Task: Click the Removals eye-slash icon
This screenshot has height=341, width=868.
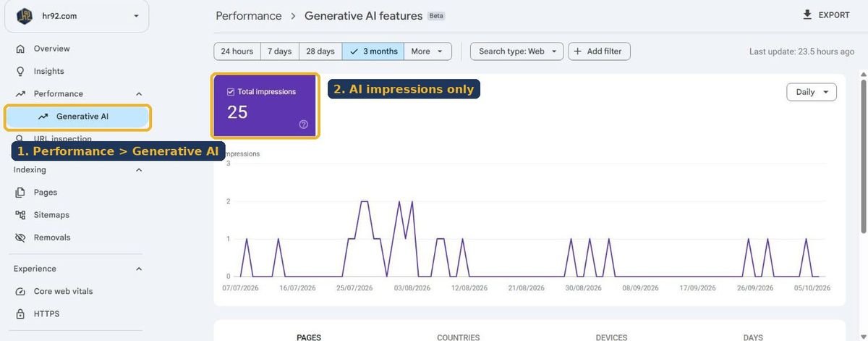Action: pos(20,237)
